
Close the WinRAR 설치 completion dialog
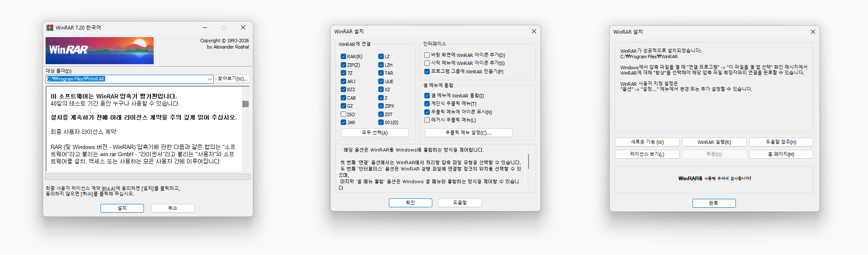813,32
